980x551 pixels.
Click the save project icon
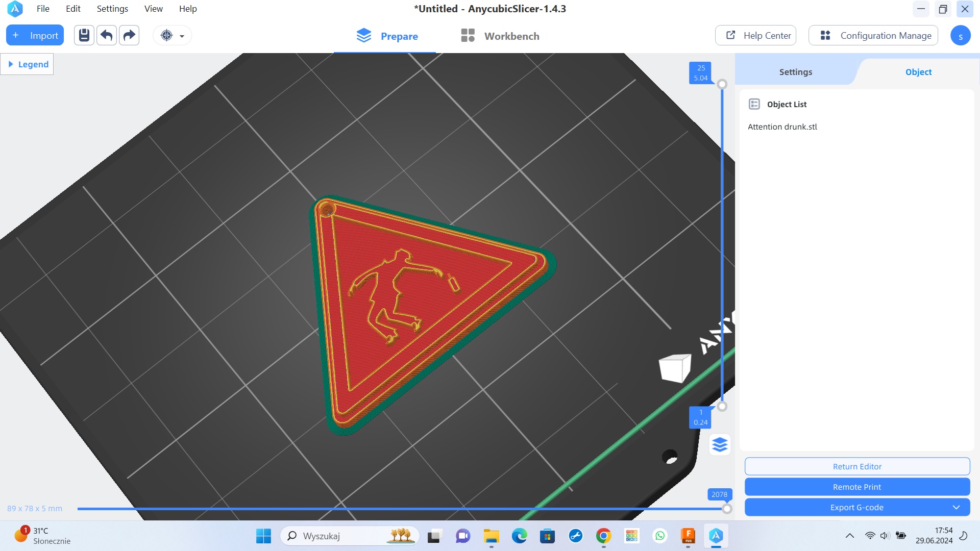click(x=84, y=35)
